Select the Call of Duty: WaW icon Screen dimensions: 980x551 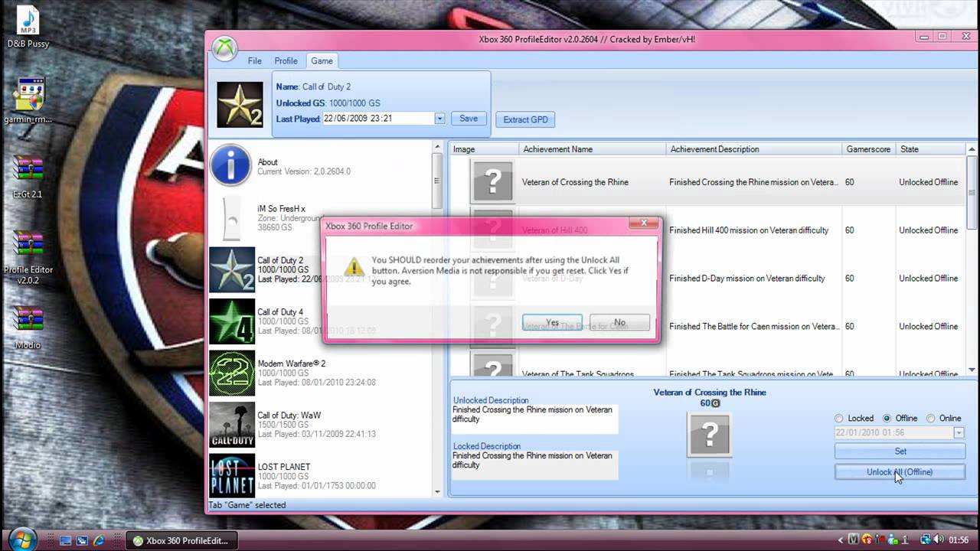pyautogui.click(x=232, y=425)
